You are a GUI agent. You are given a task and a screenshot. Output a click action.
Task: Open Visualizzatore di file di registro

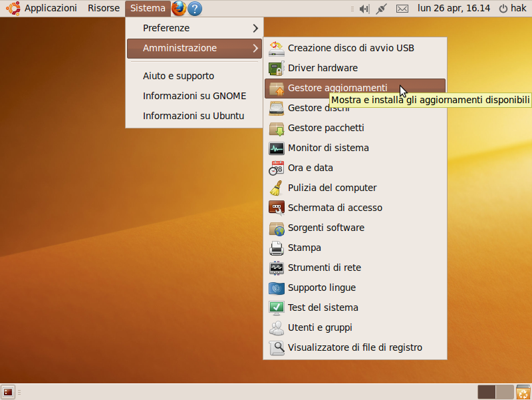pyautogui.click(x=355, y=347)
